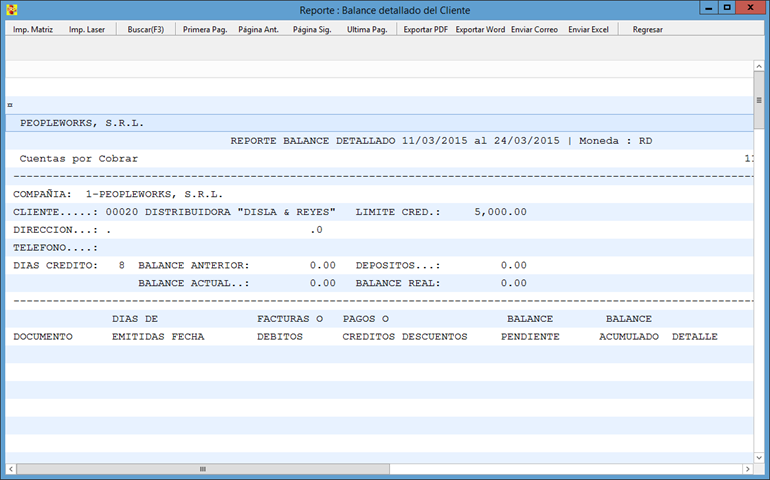The image size is (770, 480).
Task: Click the horizontal scrollbar left arrow
Action: pyautogui.click(x=12, y=468)
